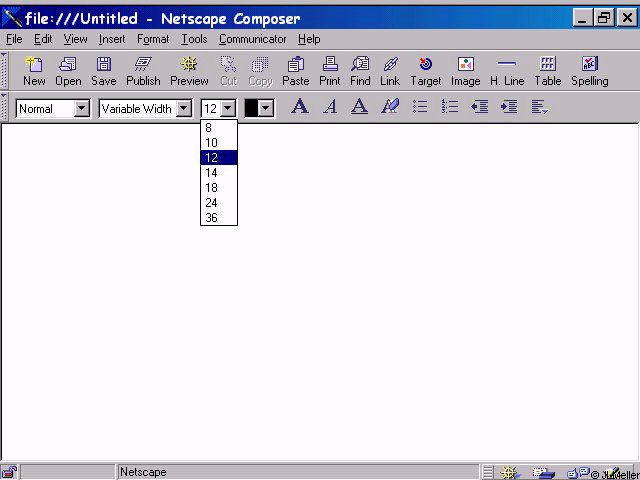Collapse the font size dropdown arrow
This screenshot has width=640, height=480.
pyautogui.click(x=228, y=109)
